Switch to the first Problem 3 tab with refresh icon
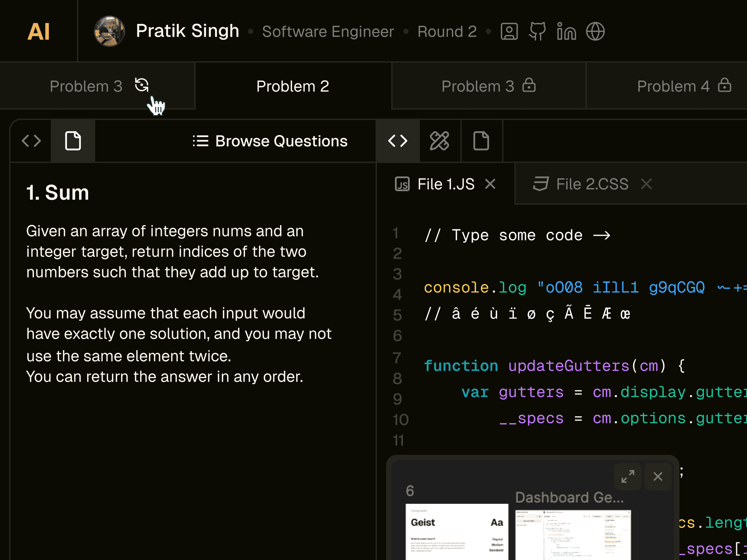The image size is (747, 560). 97,86
